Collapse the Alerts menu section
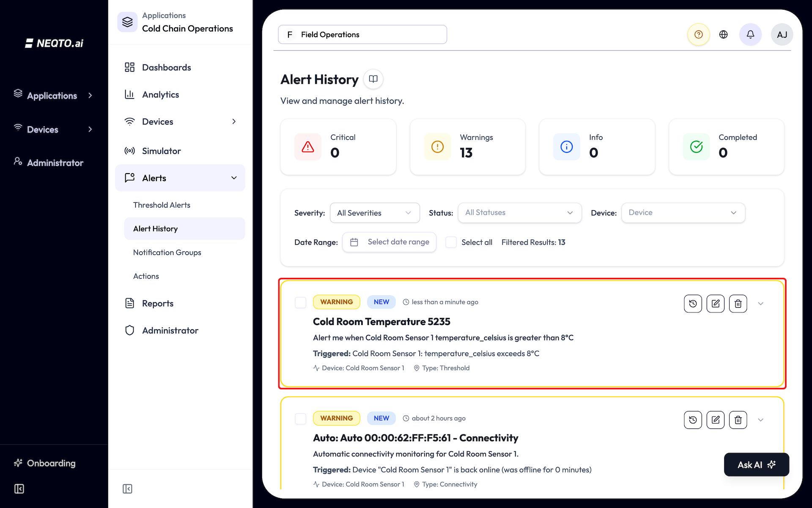 180,178
